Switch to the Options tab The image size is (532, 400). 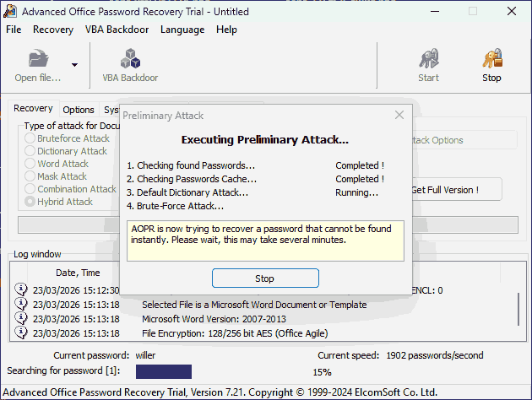tap(79, 110)
